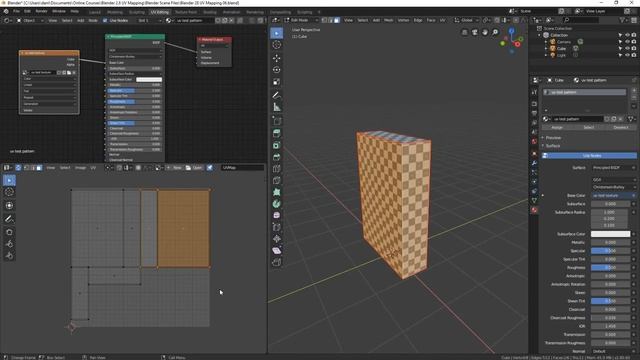Select the Spin tool

(277, 204)
